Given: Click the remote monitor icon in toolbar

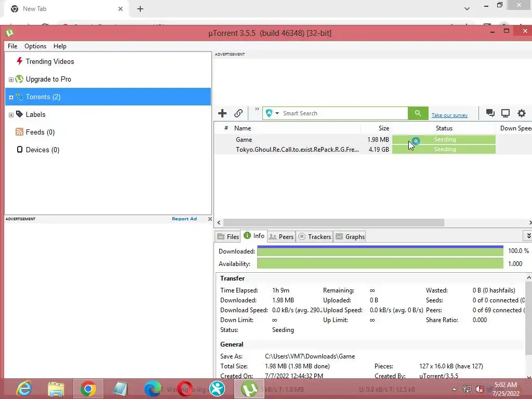Looking at the screenshot, I should pyautogui.click(x=506, y=113).
